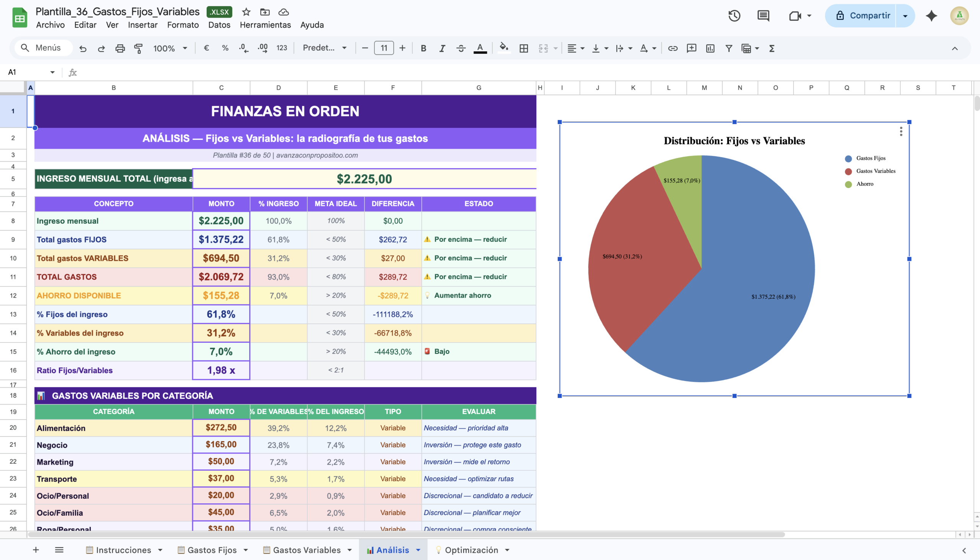Expand the zoom 100% dropdown
Viewport: 980px width, 560px height.
[170, 49]
